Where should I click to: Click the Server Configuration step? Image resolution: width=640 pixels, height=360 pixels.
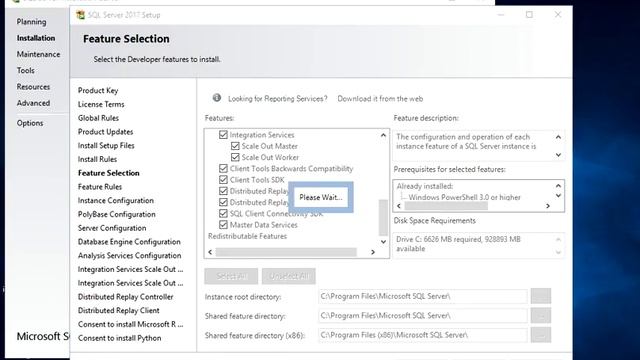pyautogui.click(x=112, y=228)
